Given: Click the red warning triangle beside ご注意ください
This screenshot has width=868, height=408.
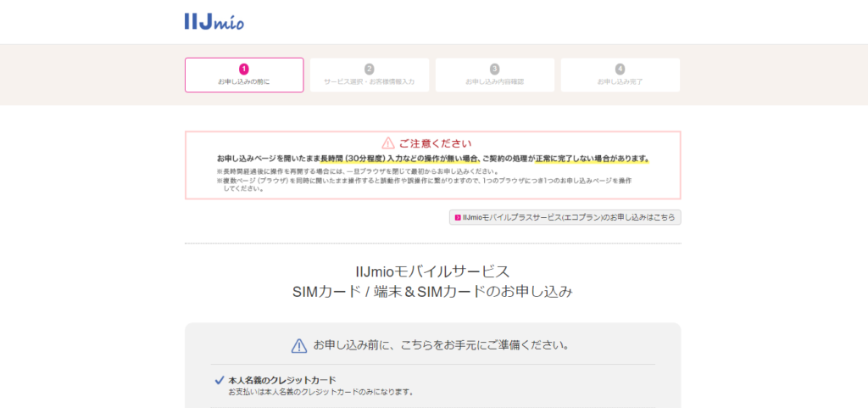Looking at the screenshot, I should [388, 143].
